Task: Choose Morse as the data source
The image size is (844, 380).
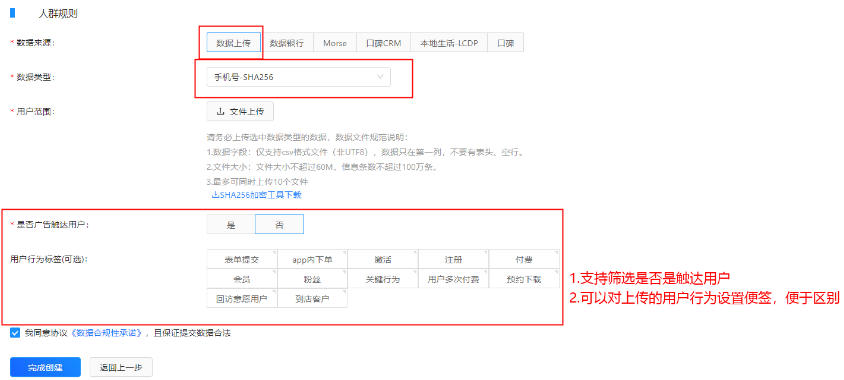Action: 335,43
